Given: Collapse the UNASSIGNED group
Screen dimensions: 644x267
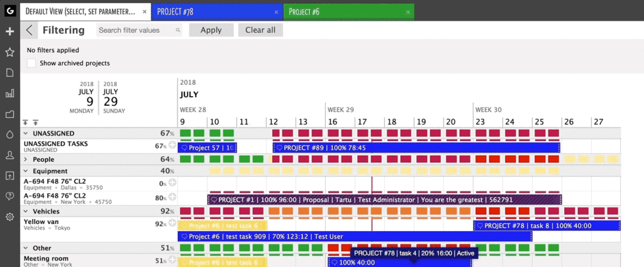Looking at the screenshot, I should click(x=25, y=133).
